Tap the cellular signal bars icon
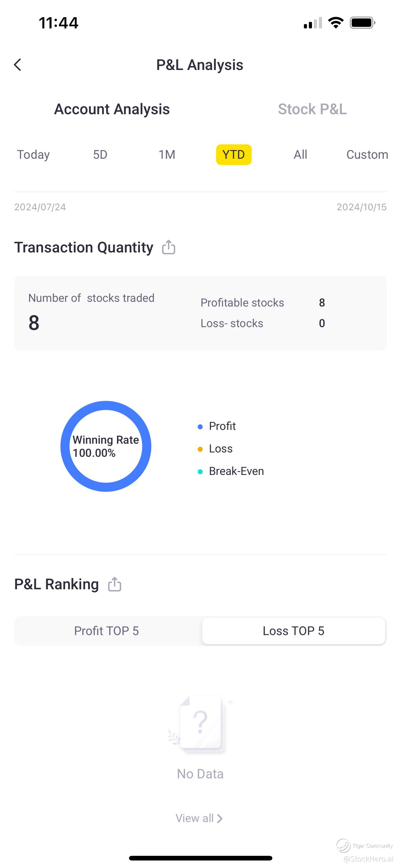401x868 pixels. click(x=312, y=23)
